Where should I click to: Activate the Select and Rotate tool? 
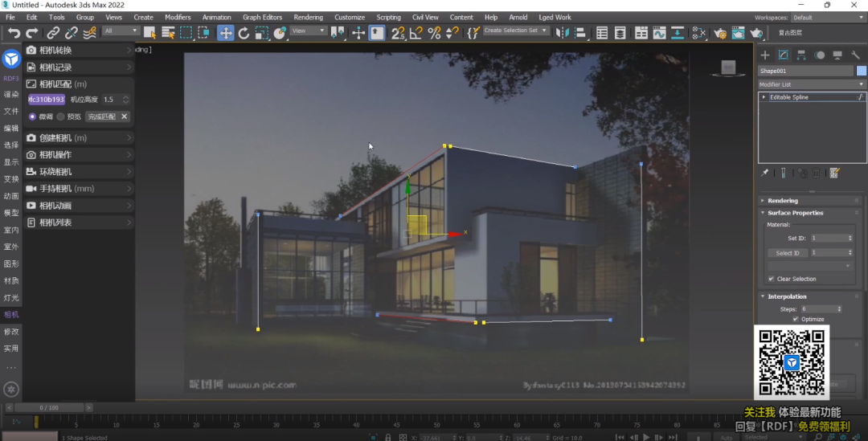244,33
